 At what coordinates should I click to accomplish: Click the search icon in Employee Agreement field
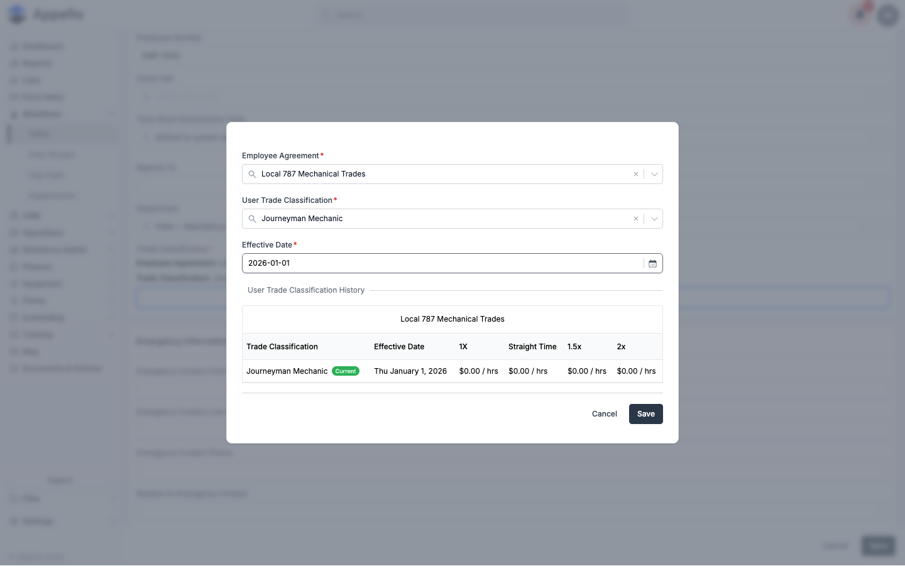point(252,174)
